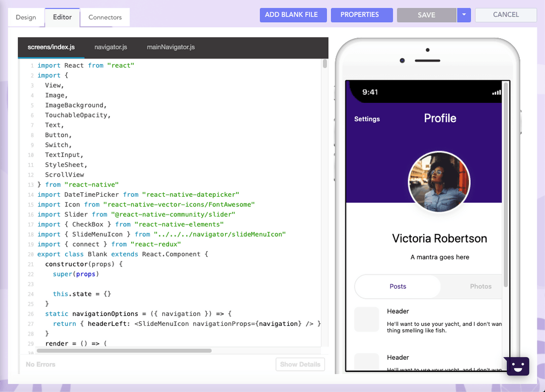Screen dimensions: 545x392
Task: Click the Victoria Robertson name text
Action: point(439,238)
